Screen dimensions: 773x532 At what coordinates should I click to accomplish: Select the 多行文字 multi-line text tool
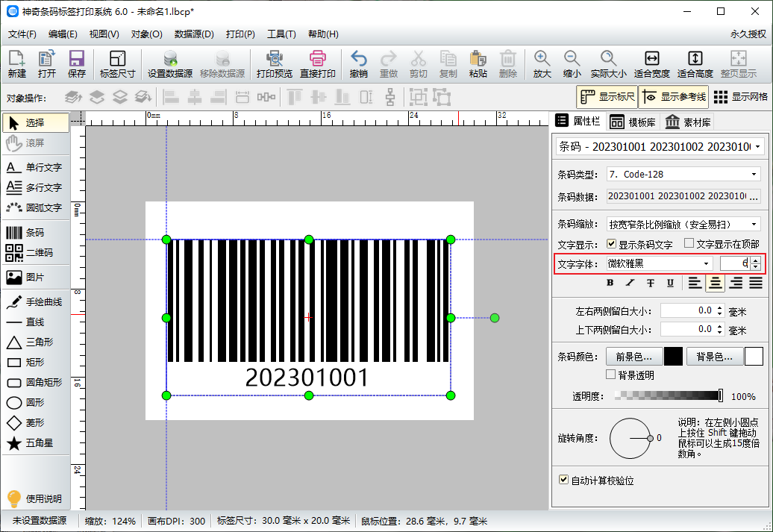(35, 188)
